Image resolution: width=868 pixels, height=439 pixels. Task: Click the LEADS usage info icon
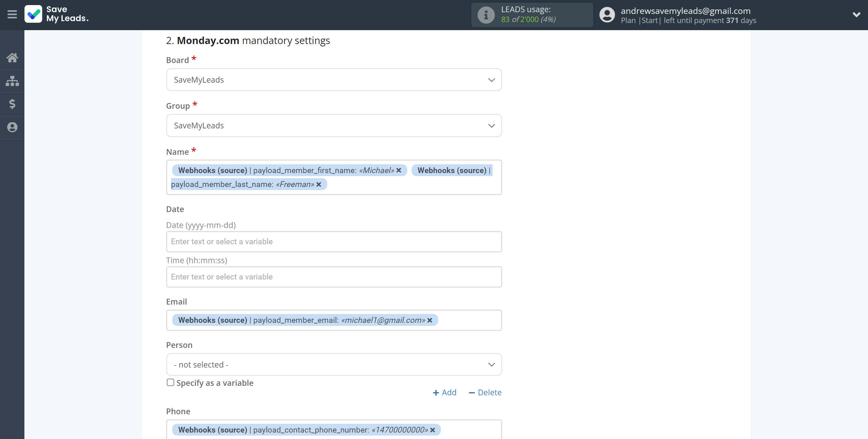click(486, 15)
